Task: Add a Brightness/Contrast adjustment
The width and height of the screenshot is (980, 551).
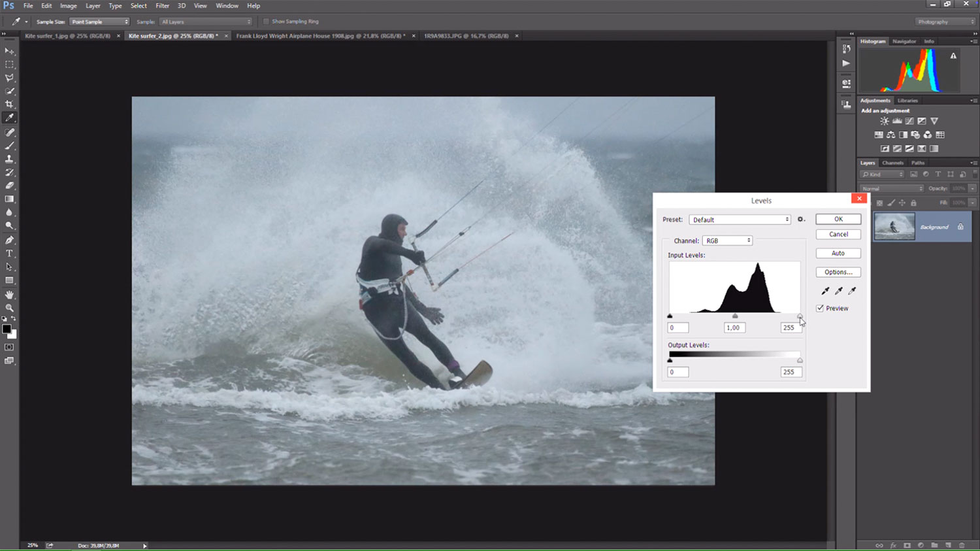Action: [x=884, y=121]
